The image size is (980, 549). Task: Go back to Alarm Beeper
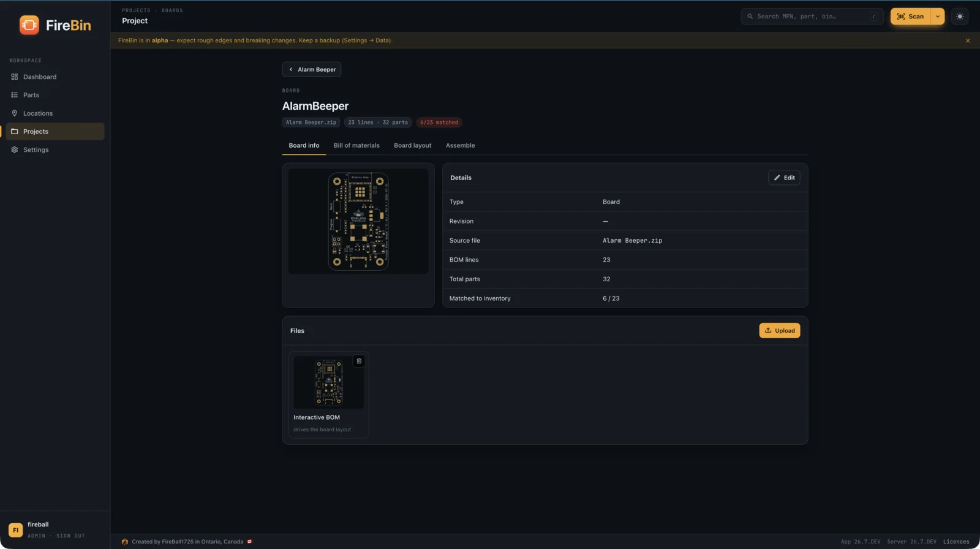pyautogui.click(x=312, y=69)
